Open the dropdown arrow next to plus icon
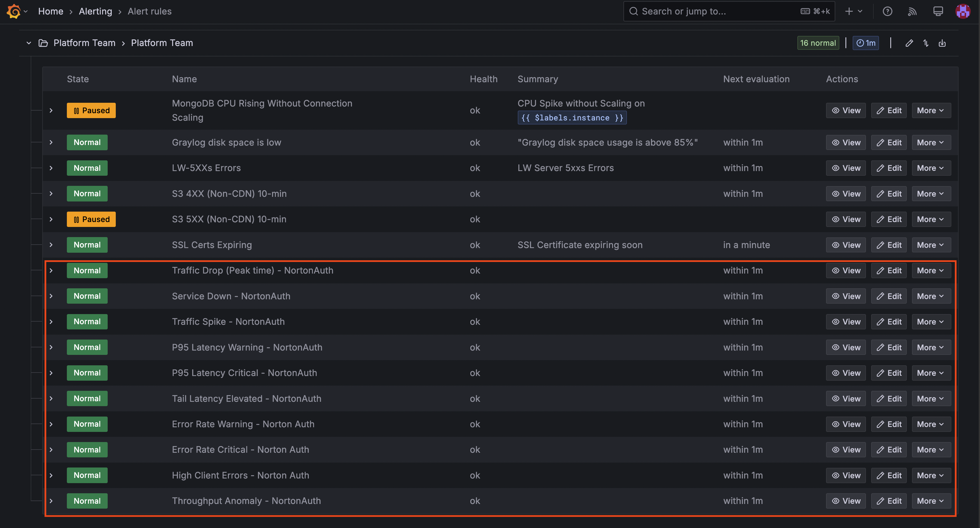The width and height of the screenshot is (980, 528). 860,11
